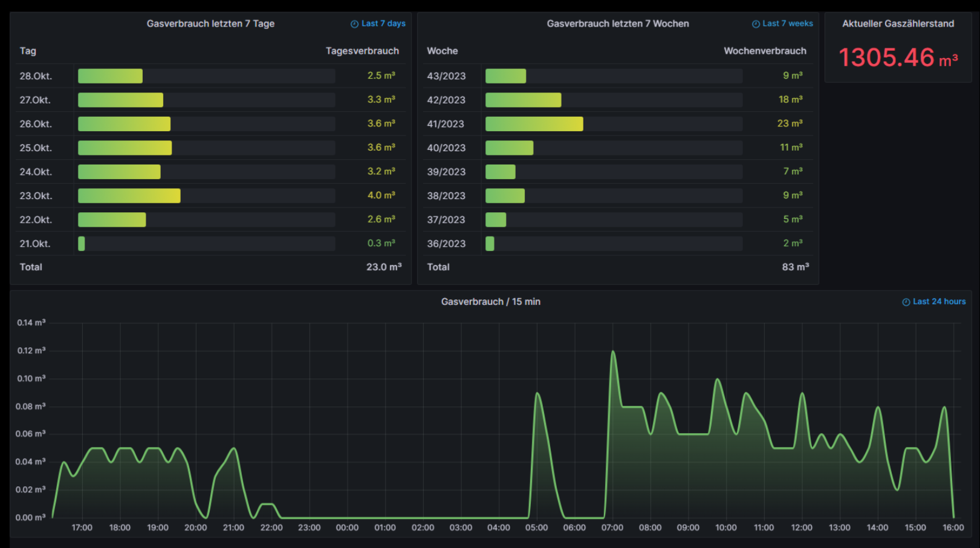Select the 40/2023 week cell
The image size is (980, 548).
click(446, 148)
